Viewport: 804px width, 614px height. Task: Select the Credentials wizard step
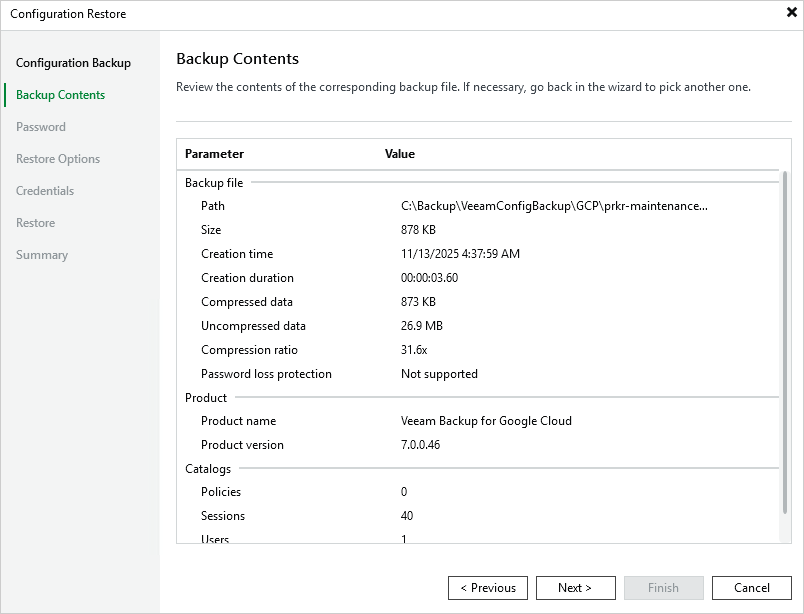[45, 191]
